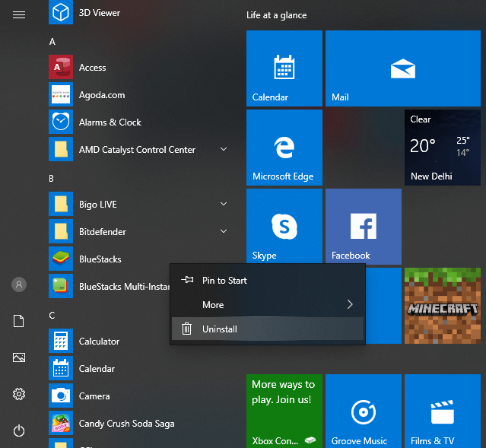Click the user account icon in sidebar
This screenshot has height=448, width=486.
tap(19, 284)
